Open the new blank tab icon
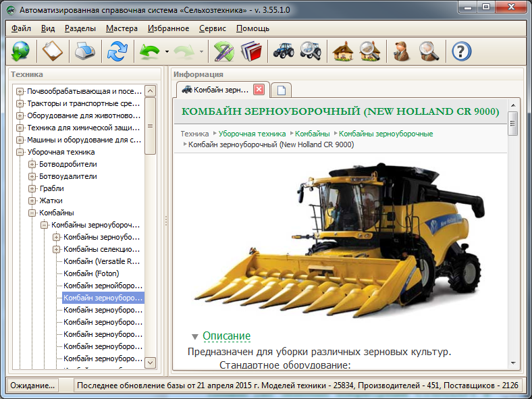The height and width of the screenshot is (399, 532). (282, 90)
